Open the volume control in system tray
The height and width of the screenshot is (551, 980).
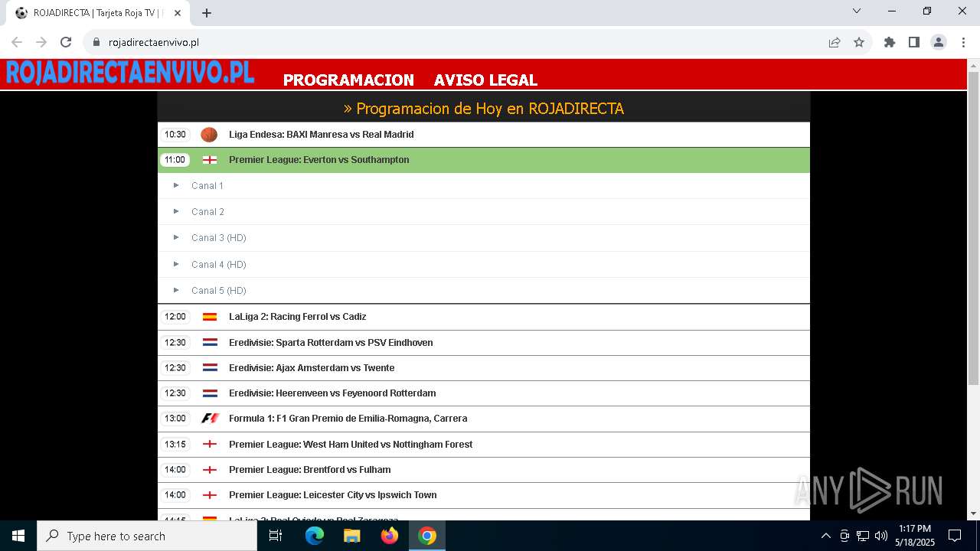(x=881, y=536)
